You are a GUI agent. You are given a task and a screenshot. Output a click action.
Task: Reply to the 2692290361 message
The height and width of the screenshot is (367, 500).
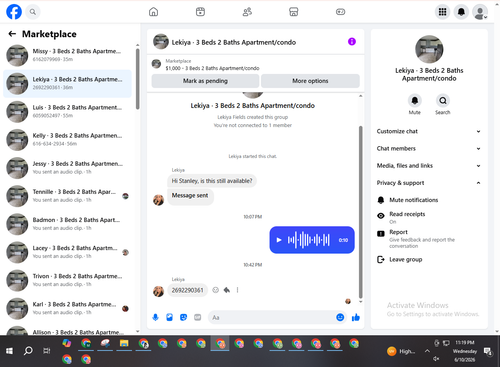227,290
